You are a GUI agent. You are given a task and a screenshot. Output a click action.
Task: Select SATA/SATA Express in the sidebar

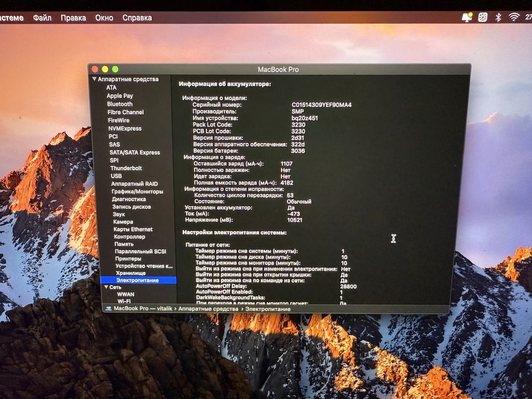(x=135, y=152)
